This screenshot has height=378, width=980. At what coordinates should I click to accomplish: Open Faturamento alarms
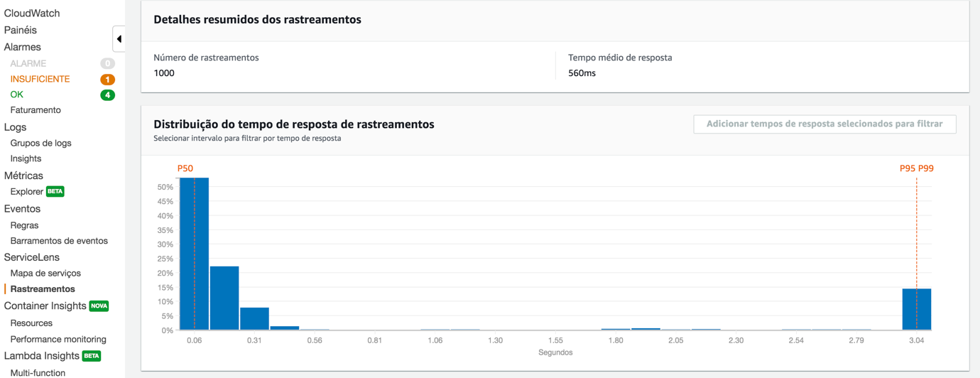[36, 110]
